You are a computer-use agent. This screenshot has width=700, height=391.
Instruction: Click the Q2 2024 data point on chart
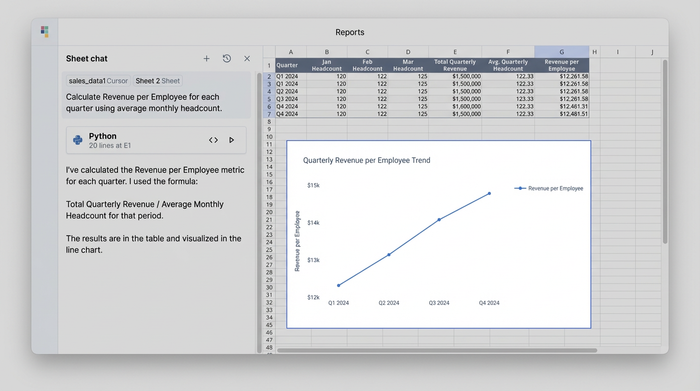tap(389, 254)
